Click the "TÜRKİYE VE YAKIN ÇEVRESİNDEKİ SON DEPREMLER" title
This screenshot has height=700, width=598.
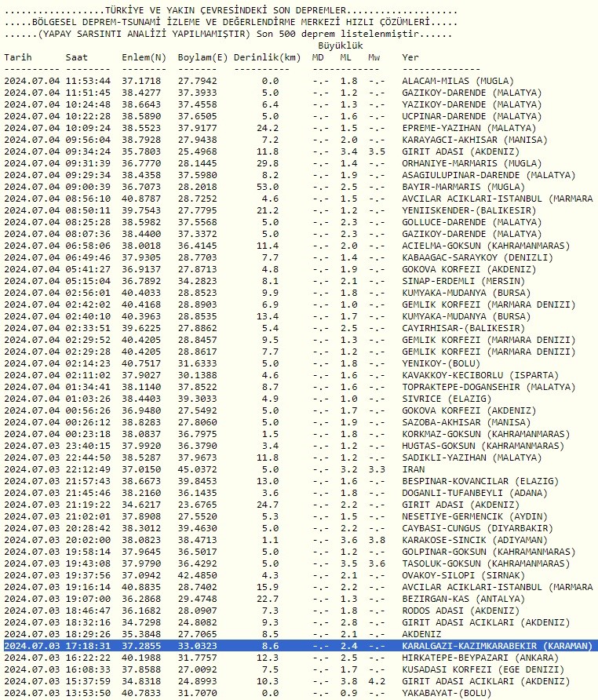click(x=228, y=11)
